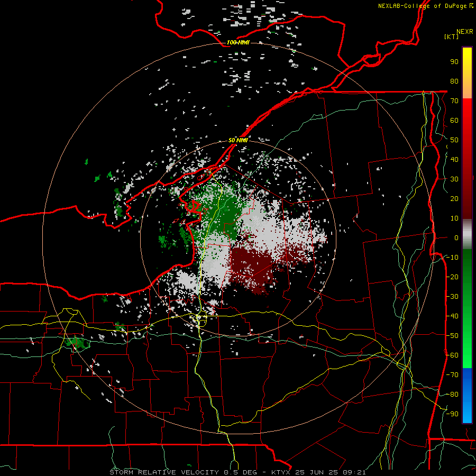The height and width of the screenshot is (476, 476).
Task: Click the 0 value on the velocity scale
Action: pos(456,238)
